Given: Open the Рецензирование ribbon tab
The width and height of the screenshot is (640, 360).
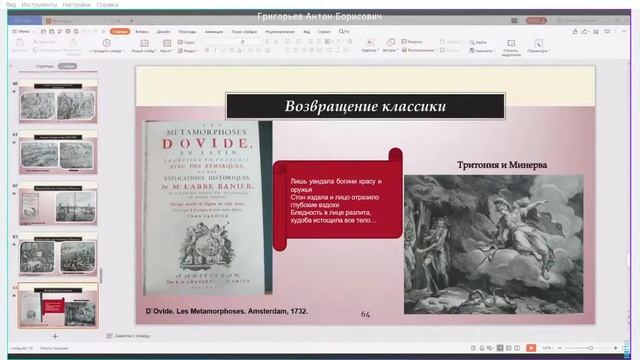Looking at the screenshot, I should [x=280, y=31].
